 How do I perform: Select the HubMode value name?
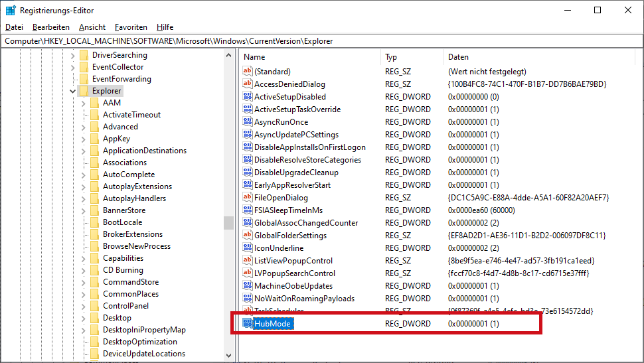[x=272, y=324]
